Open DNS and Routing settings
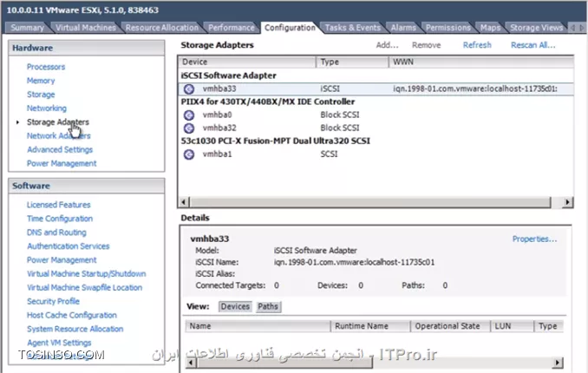588x373 pixels. tap(56, 232)
